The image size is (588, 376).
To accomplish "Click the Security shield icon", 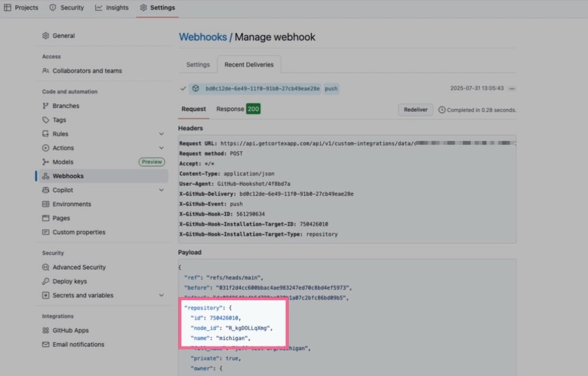I will pyautogui.click(x=53, y=8).
